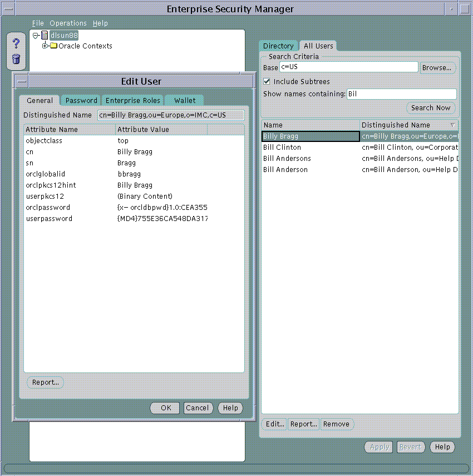Select the dlsun88 server icon in tree

point(45,35)
